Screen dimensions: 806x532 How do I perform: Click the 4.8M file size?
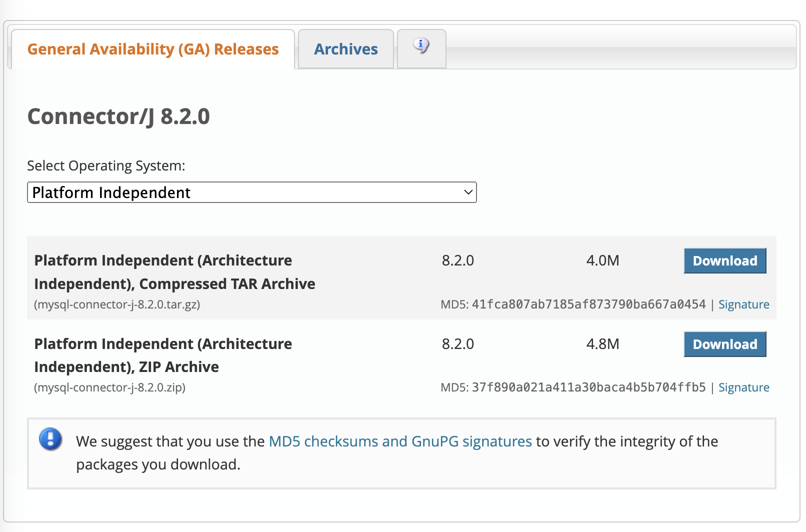click(x=602, y=344)
